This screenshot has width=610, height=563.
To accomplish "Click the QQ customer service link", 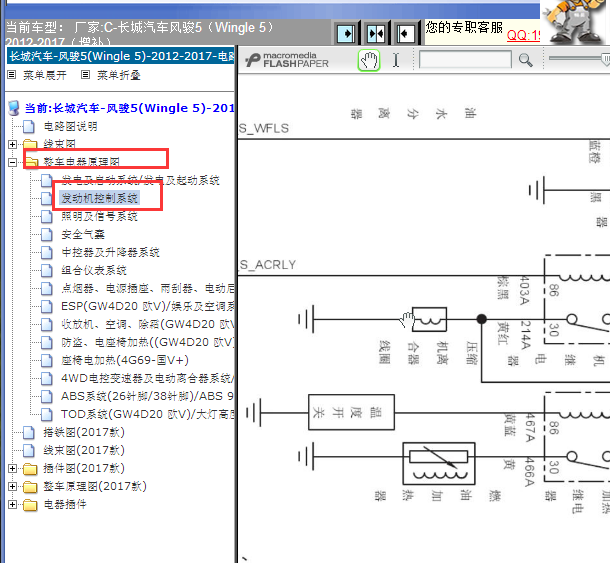I will 523,36.
